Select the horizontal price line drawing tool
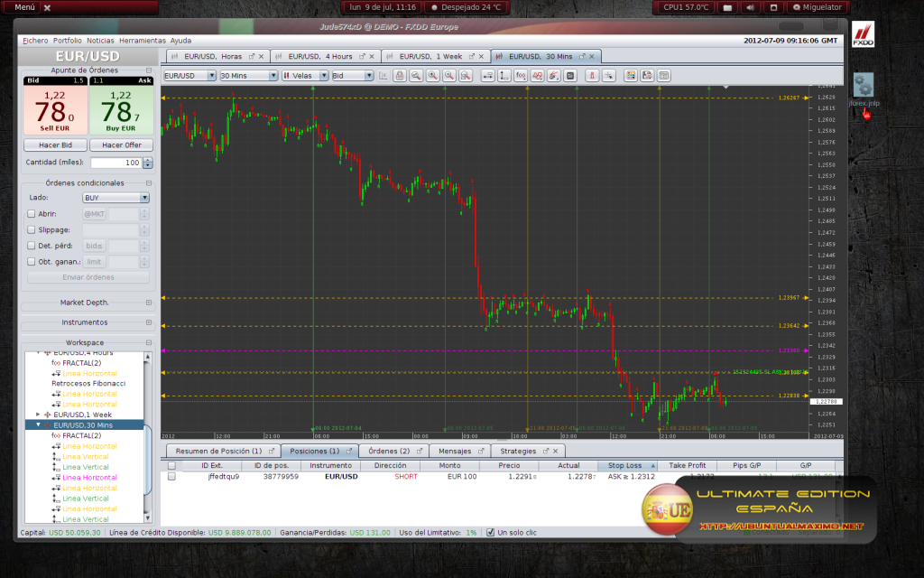The height and width of the screenshot is (578, 924). click(487, 76)
